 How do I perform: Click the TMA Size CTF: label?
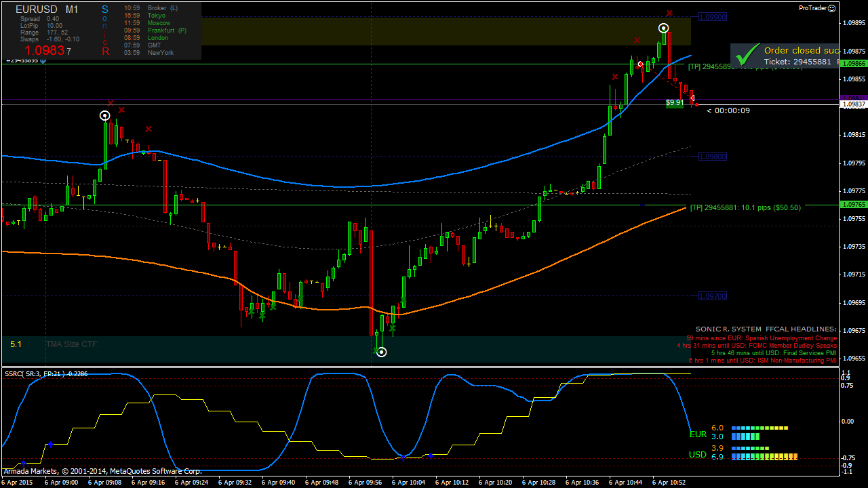(73, 344)
